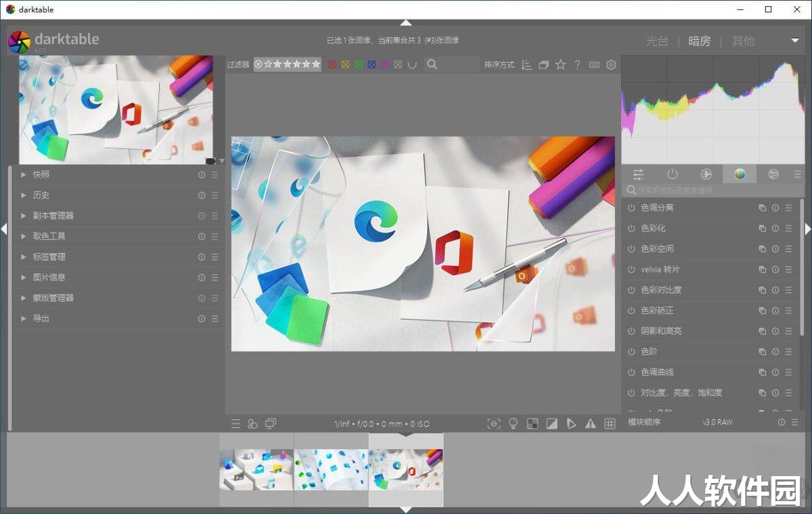Turn on the velvia 转片 module

631,270
